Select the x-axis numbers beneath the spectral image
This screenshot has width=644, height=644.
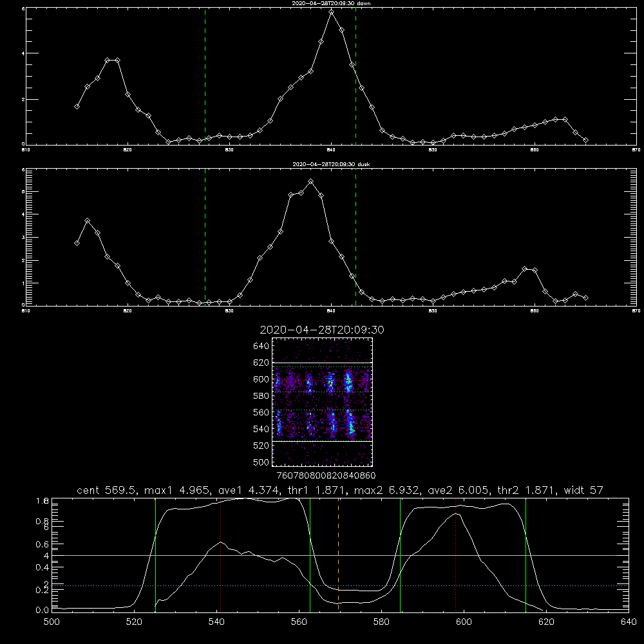[327, 476]
